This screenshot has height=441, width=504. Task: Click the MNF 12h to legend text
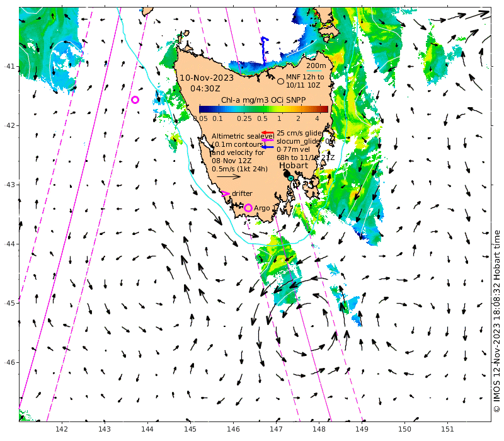[305, 77]
